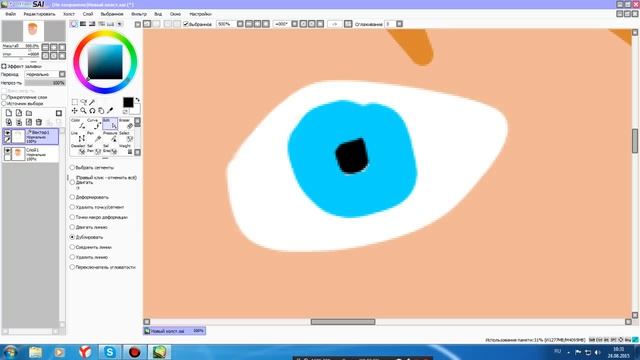This screenshot has width=640, height=360.
Task: Toggle the Выбранное checkbox in toolbar
Action: (186, 24)
